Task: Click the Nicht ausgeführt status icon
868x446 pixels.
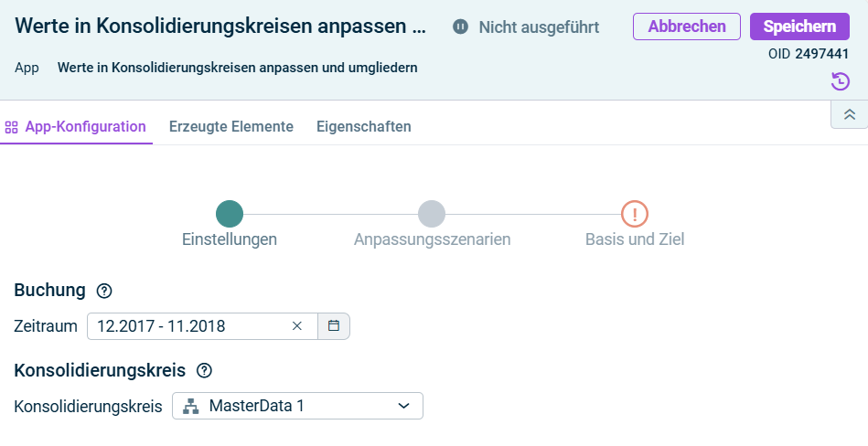Action: point(461,27)
